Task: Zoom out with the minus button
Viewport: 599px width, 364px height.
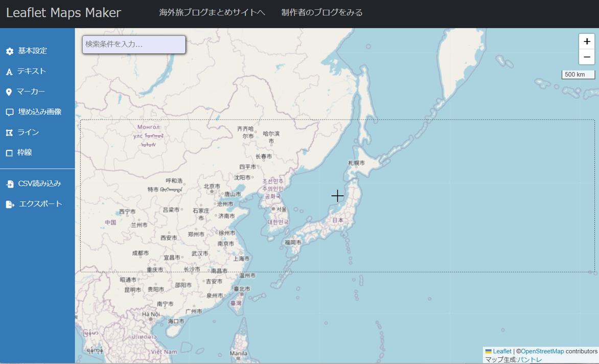Action: click(587, 57)
